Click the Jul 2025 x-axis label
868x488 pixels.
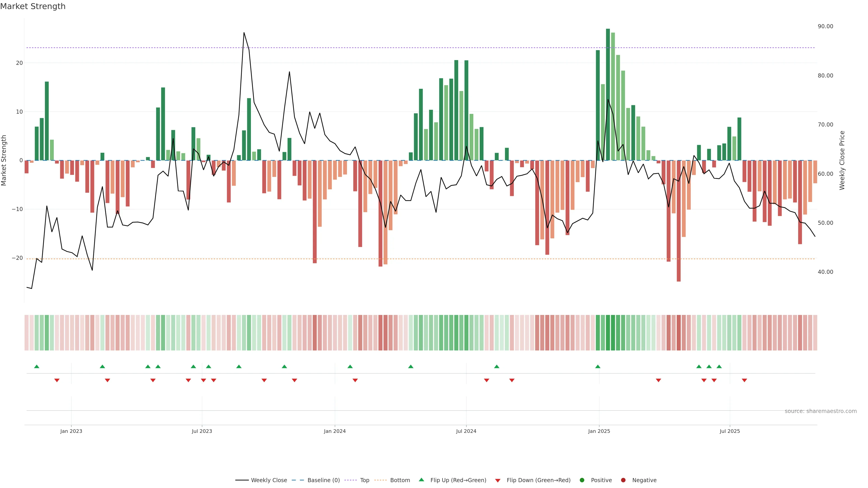pos(729,431)
